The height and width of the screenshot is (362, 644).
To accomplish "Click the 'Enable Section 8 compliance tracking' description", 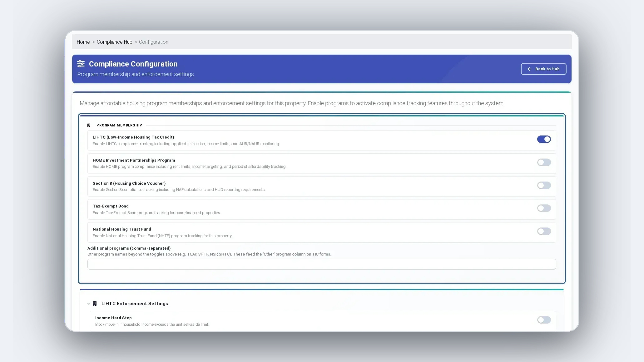I will coord(179,190).
